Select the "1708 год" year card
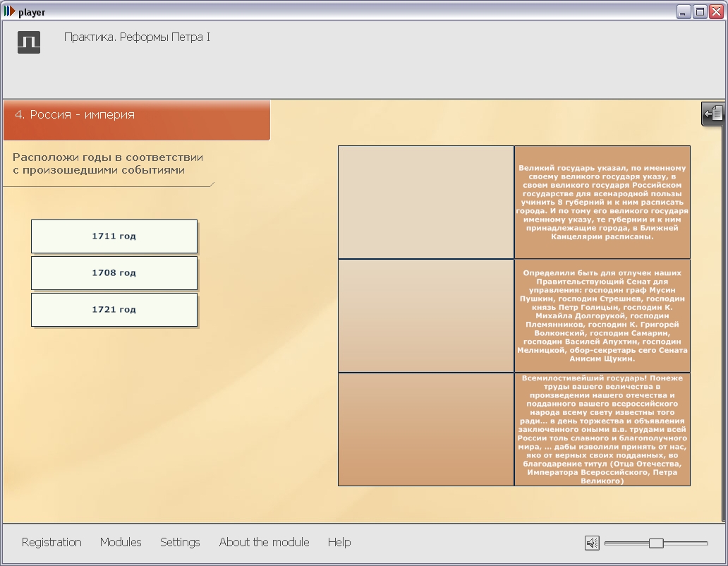 (x=114, y=273)
